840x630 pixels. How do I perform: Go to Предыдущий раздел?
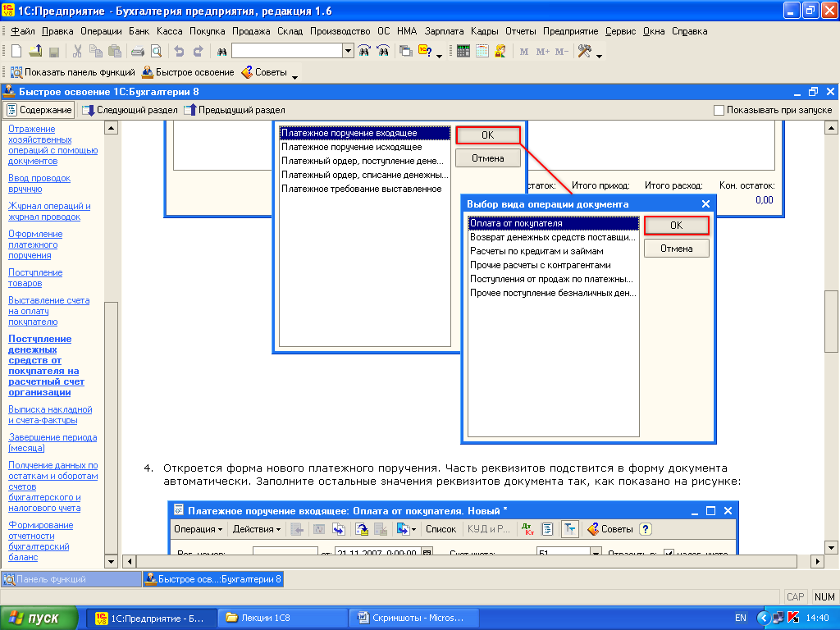click(235, 111)
